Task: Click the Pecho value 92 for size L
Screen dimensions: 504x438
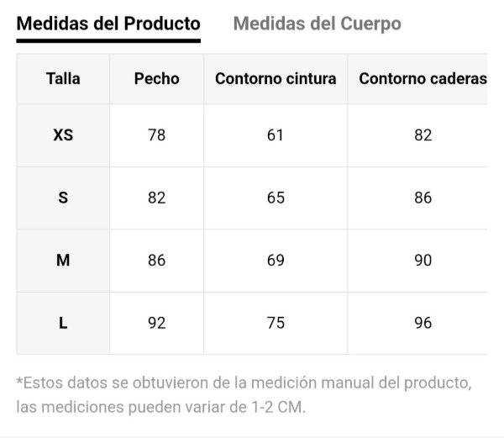Action: (x=156, y=323)
